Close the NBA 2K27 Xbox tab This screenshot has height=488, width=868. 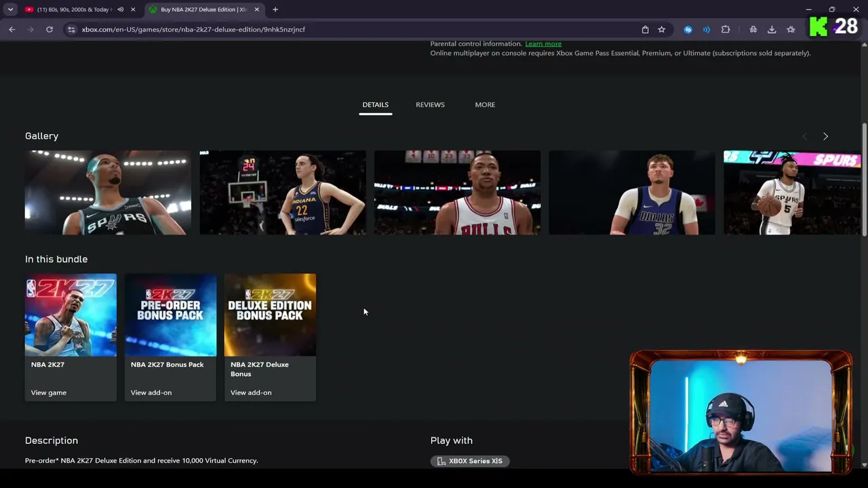(256, 9)
